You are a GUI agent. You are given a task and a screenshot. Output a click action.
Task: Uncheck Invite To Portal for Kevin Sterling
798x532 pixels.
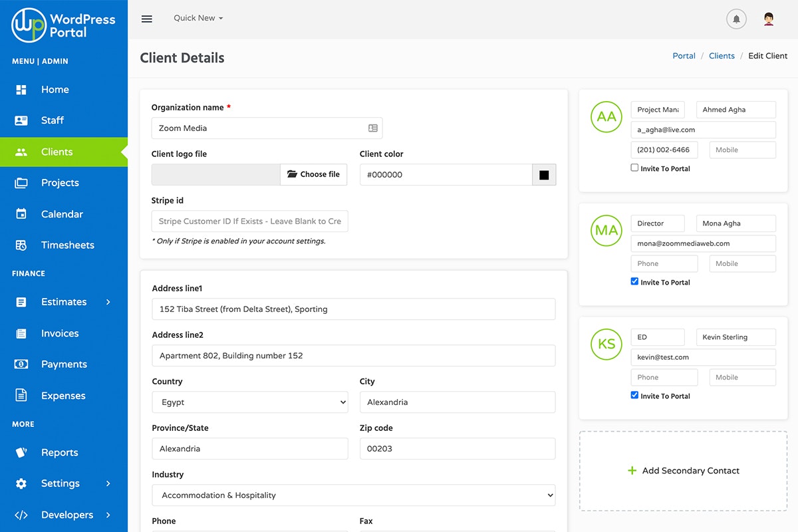point(634,396)
